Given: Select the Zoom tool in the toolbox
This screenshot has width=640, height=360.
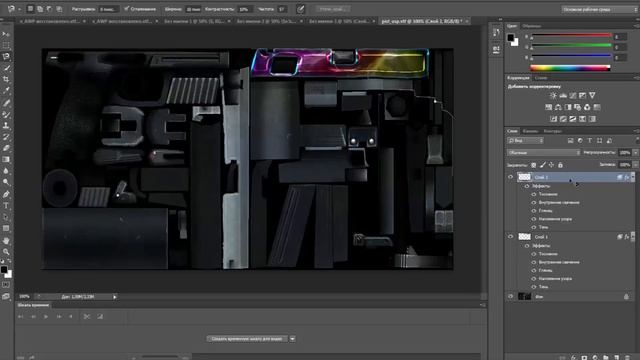Looking at the screenshot, I should 6,252.
